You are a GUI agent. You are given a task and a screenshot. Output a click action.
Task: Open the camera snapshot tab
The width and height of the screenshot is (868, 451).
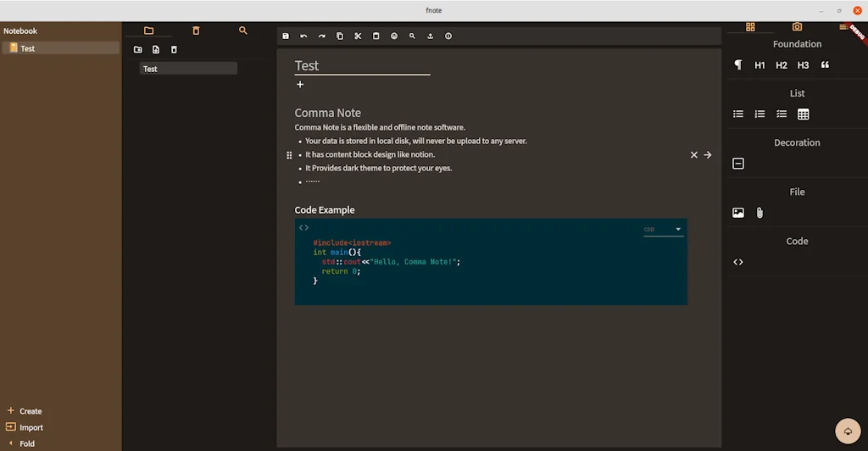[797, 26]
